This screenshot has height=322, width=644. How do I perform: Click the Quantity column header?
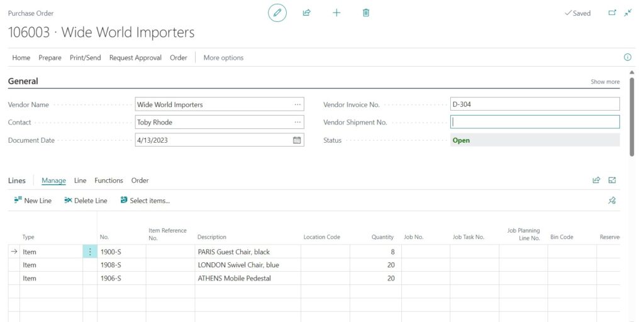pyautogui.click(x=383, y=237)
